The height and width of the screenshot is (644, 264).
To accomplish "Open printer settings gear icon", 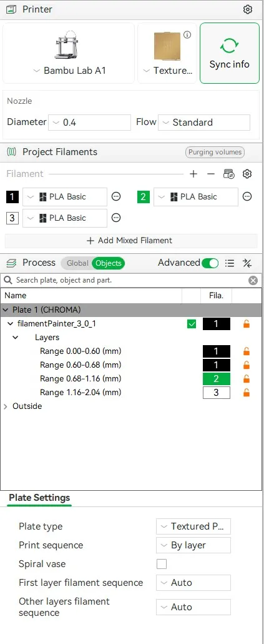I will pyautogui.click(x=248, y=9).
